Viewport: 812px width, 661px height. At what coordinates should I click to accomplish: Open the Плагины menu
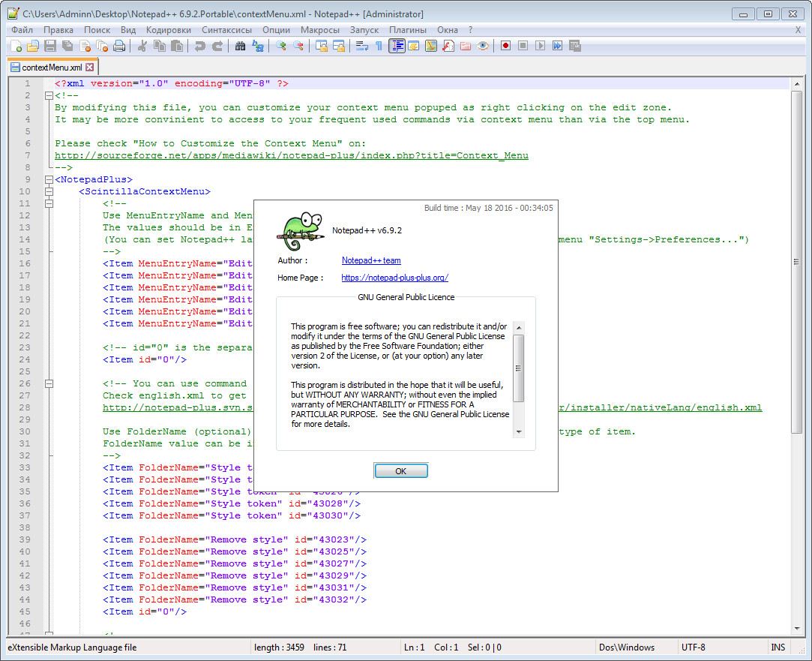[408, 30]
